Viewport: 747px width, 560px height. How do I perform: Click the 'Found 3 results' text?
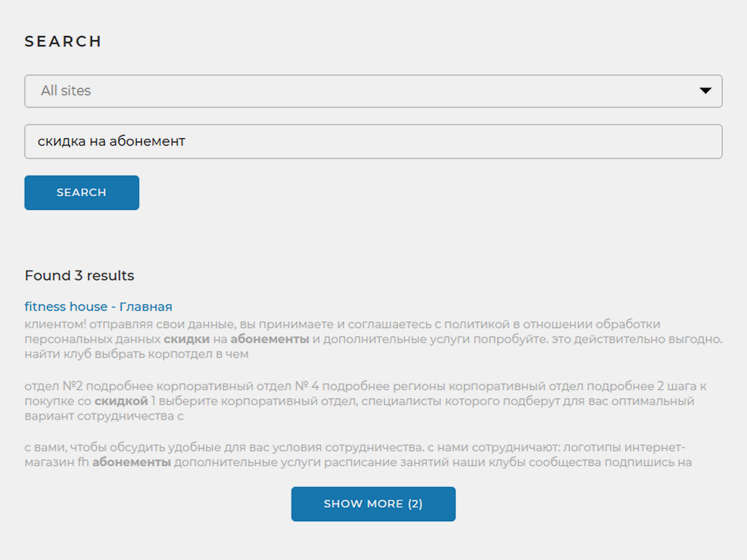[x=80, y=275]
